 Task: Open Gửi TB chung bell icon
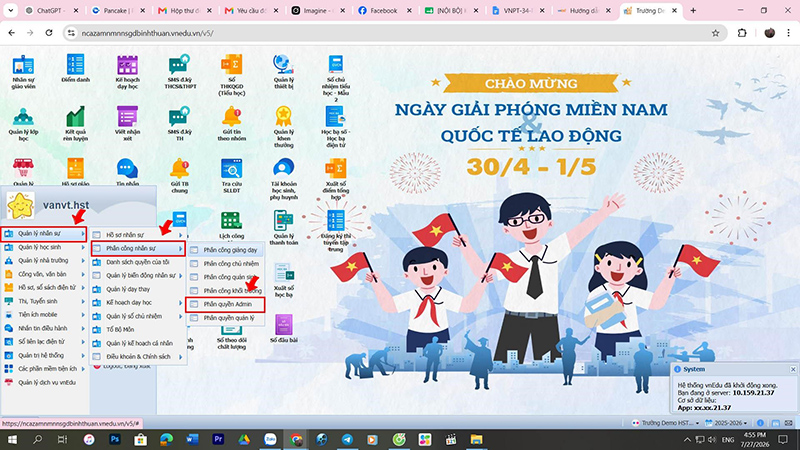click(180, 176)
